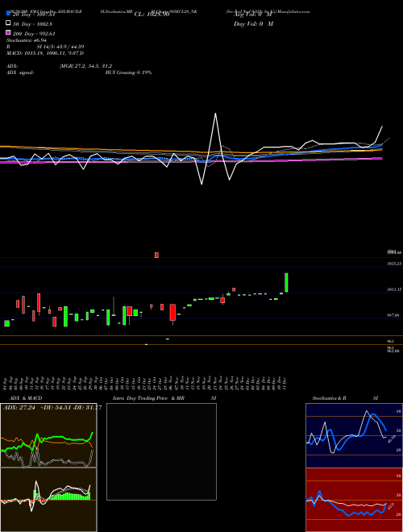The height and width of the screenshot is (532, 403).
Task: Open the MACD histogram chart panel
Action: (48, 500)
